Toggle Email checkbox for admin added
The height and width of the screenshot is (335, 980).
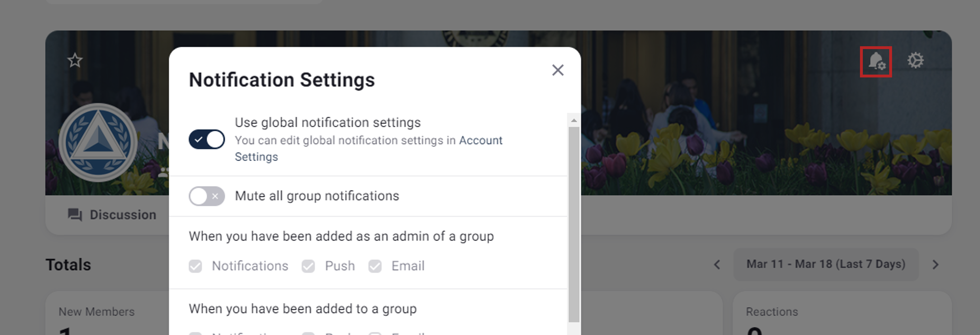375,266
